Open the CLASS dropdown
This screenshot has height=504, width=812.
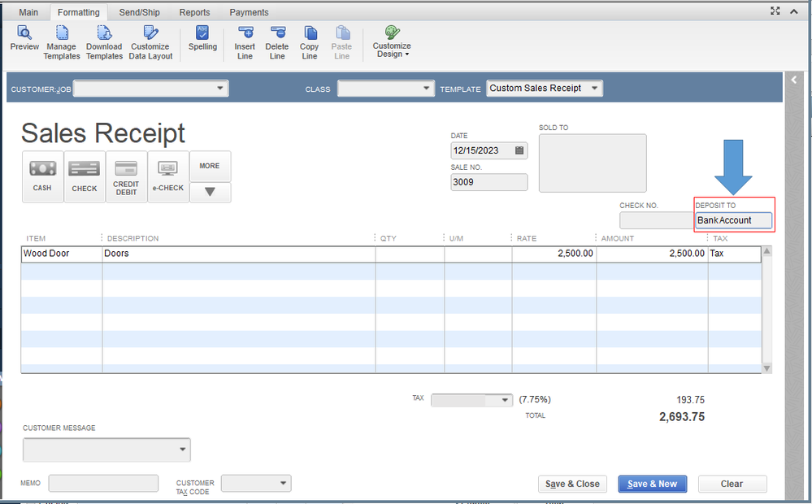(426, 88)
